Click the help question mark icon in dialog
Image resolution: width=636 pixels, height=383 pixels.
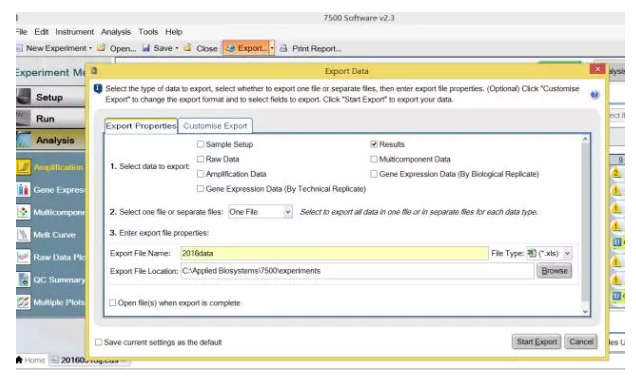coord(594,95)
